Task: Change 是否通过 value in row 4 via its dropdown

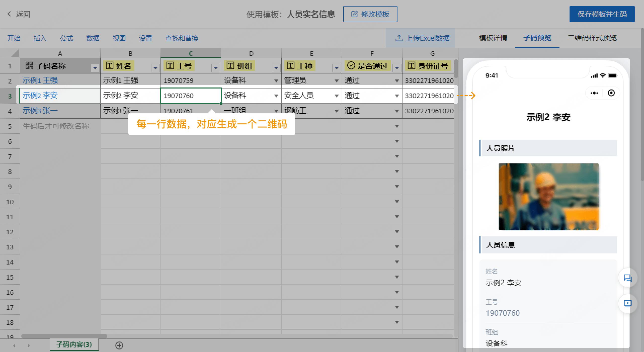Action: [x=397, y=111]
